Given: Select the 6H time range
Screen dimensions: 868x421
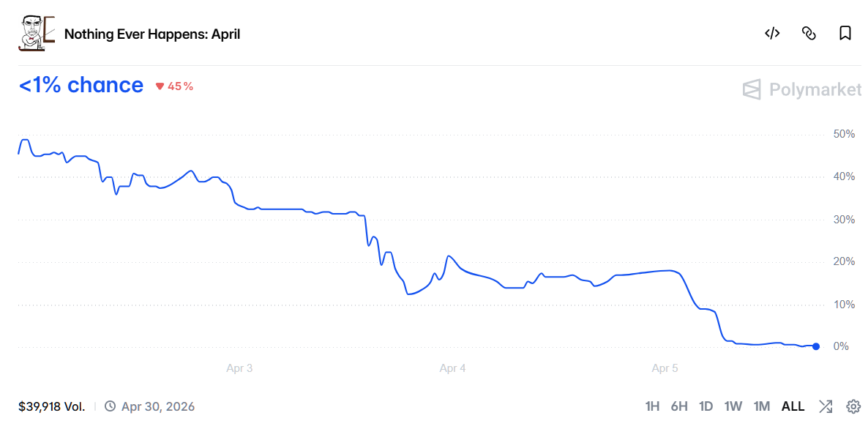Looking at the screenshot, I should pos(679,406).
